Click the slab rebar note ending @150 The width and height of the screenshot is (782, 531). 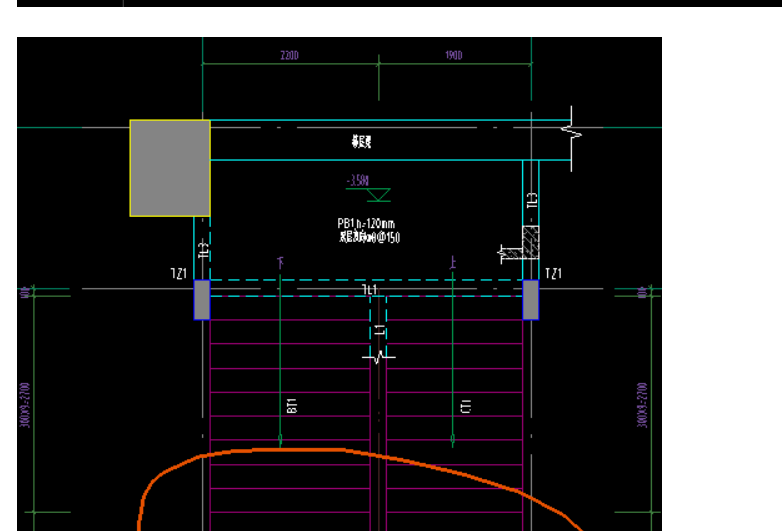[370, 237]
